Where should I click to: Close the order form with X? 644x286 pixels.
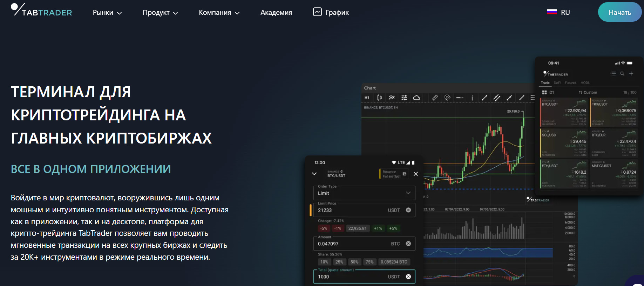coord(416,174)
